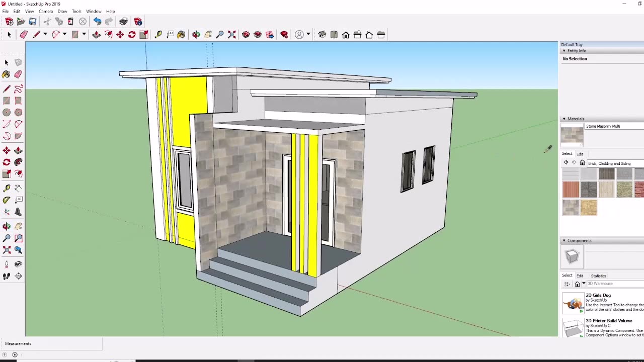Open the Draw menu

[x=62, y=11]
